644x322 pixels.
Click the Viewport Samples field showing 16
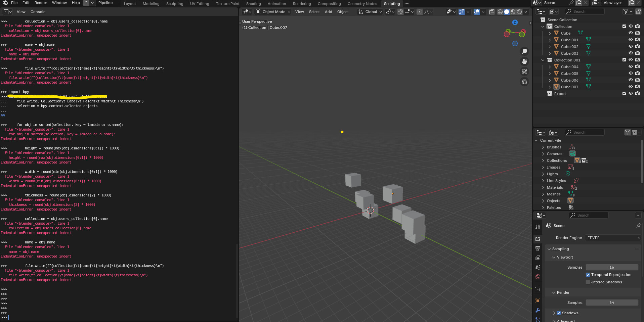(612, 267)
